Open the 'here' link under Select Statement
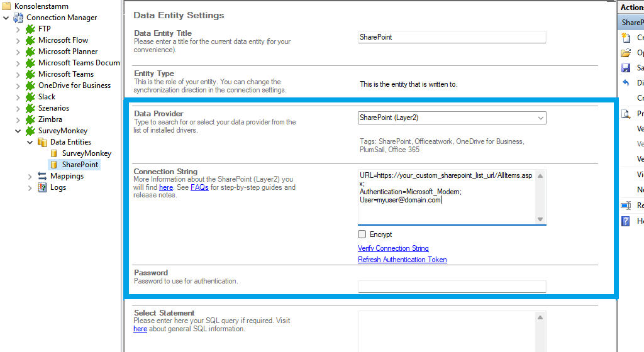The height and width of the screenshot is (352, 644). 140,329
